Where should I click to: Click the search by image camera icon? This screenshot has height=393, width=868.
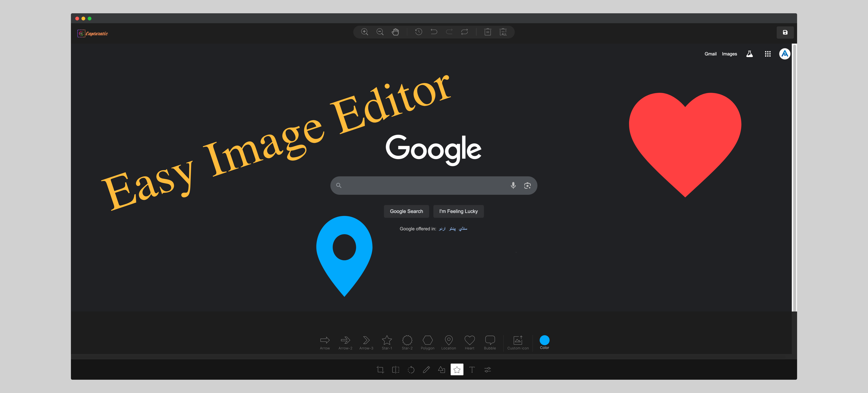[527, 186]
